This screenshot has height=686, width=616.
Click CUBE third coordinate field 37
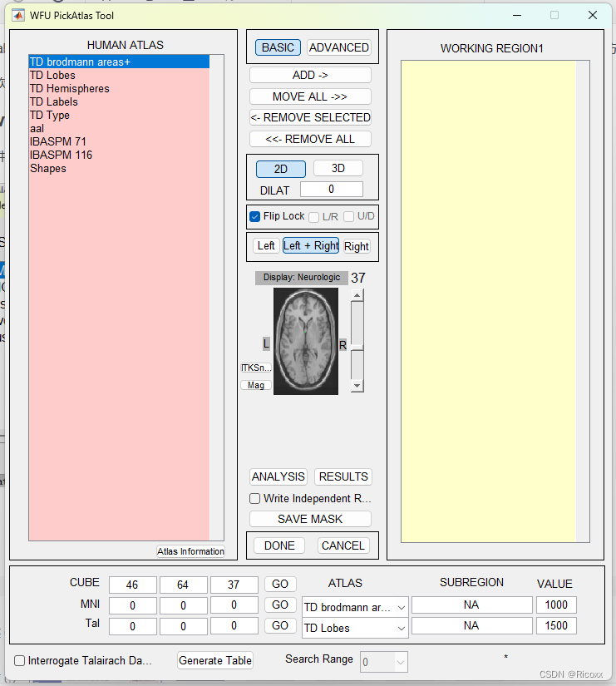point(234,585)
